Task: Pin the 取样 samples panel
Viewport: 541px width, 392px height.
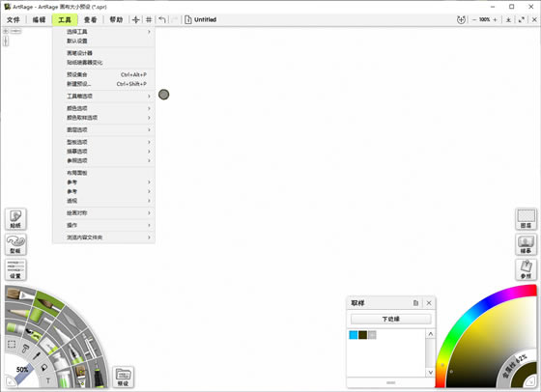Action: click(x=415, y=303)
